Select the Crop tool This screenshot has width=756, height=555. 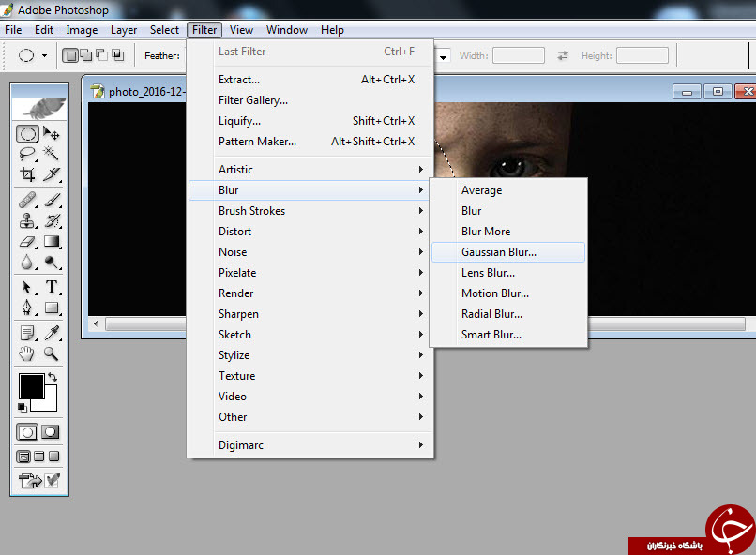tap(27, 174)
